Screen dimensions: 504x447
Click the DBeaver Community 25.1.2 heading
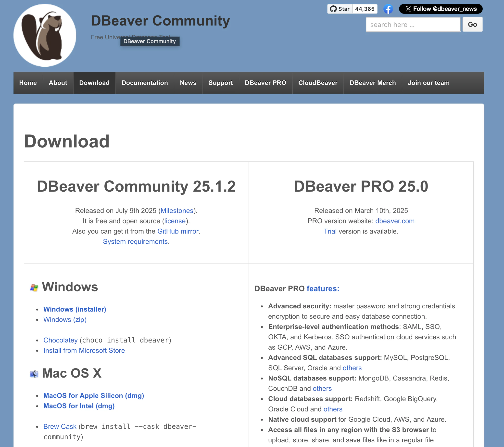click(136, 186)
